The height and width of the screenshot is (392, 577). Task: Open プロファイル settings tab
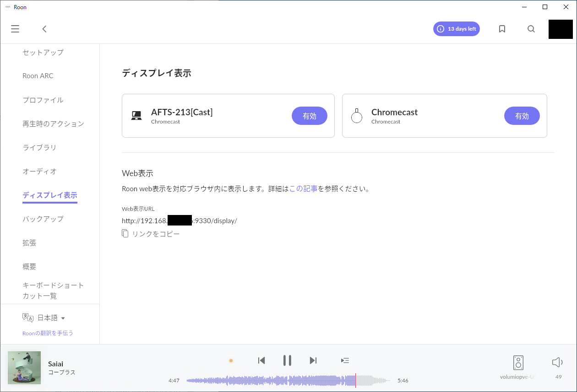tap(43, 100)
